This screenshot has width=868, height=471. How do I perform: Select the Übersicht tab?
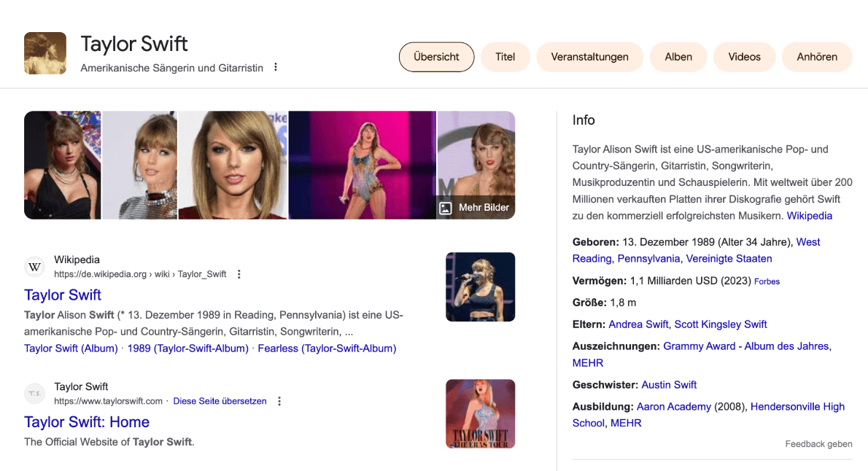(x=436, y=57)
